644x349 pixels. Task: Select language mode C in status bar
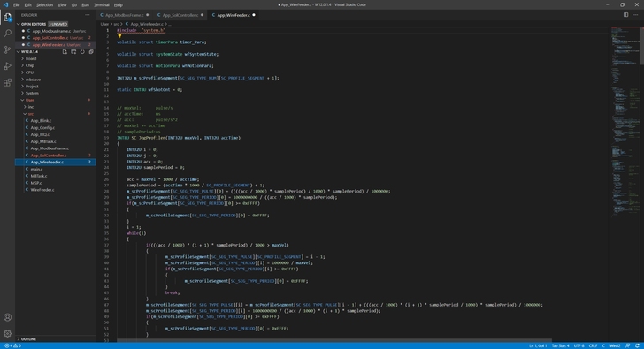coord(603,345)
